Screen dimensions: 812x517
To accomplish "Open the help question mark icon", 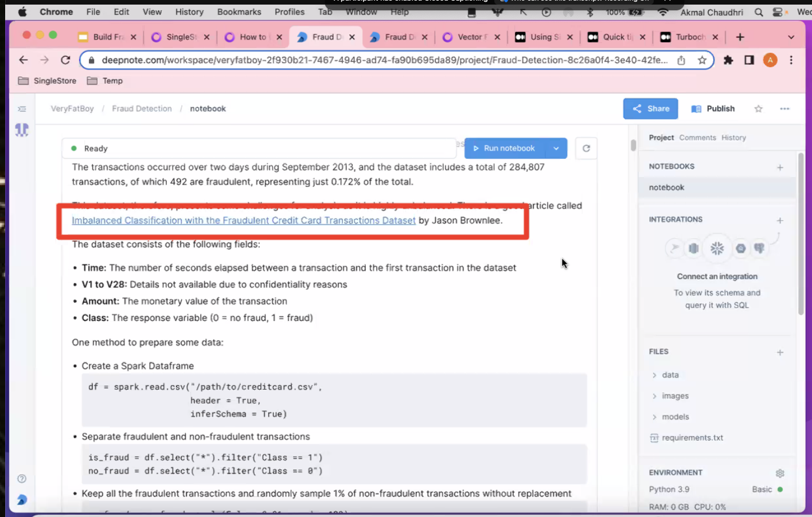I will (22, 479).
